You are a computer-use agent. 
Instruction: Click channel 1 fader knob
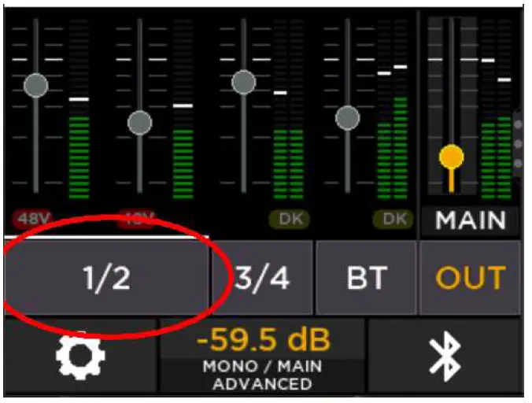coord(36,86)
